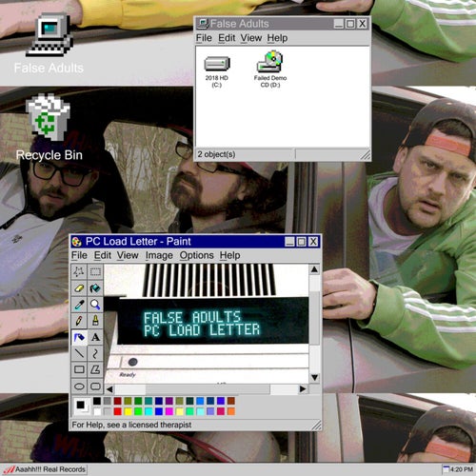Screen dimensions: 476x476
Task: Select the straight Line tool
Action: tap(79, 353)
